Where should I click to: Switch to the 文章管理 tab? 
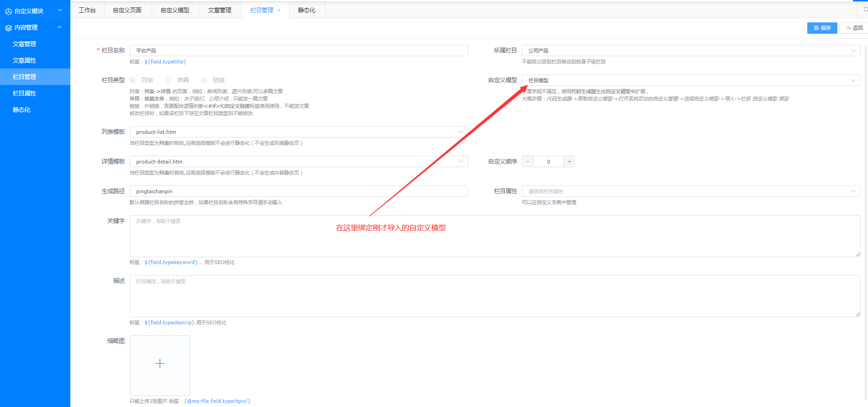tap(220, 10)
